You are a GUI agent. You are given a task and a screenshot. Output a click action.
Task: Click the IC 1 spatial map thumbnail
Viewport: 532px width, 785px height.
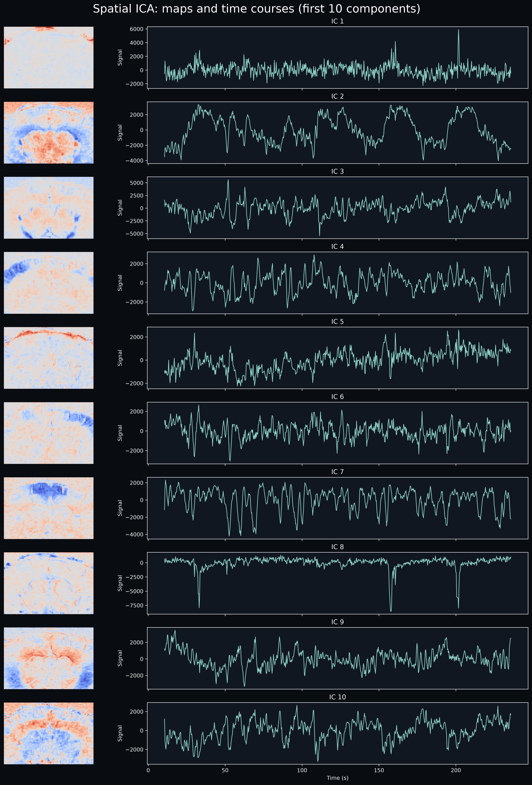(x=49, y=57)
